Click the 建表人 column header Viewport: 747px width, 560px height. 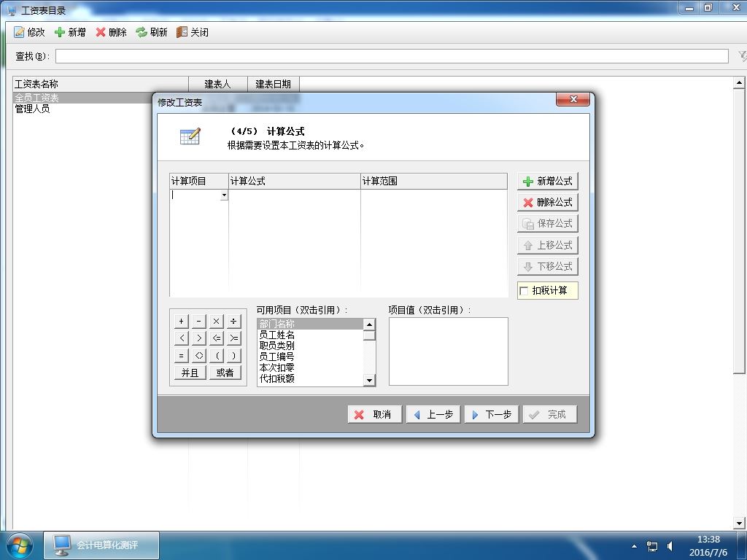tap(218, 85)
